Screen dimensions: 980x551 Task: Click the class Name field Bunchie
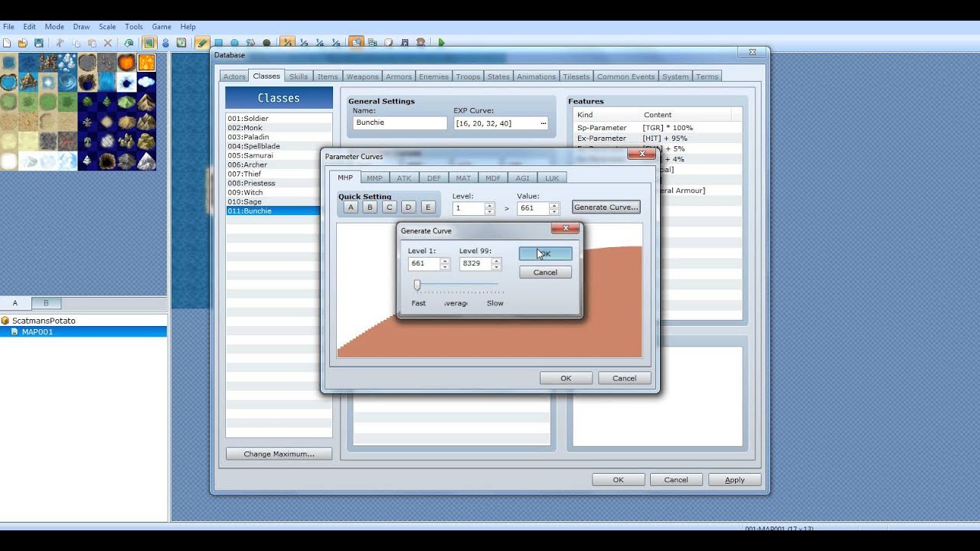click(400, 122)
